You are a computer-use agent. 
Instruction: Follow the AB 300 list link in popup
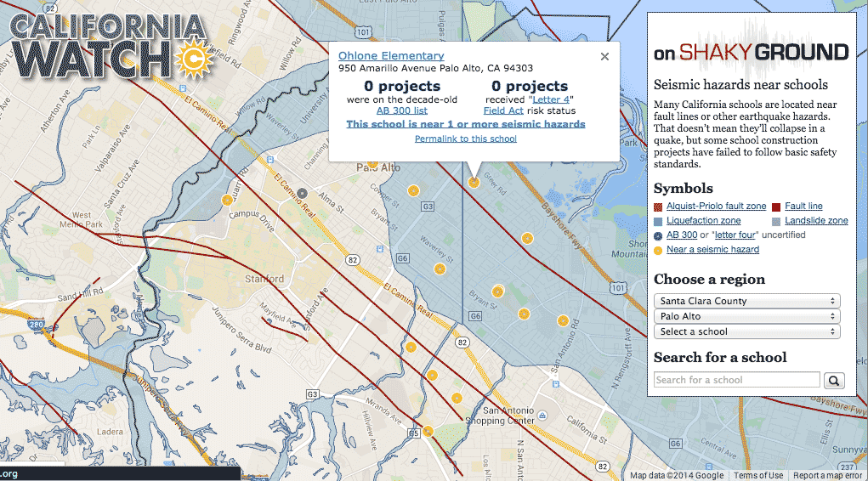[402, 110]
